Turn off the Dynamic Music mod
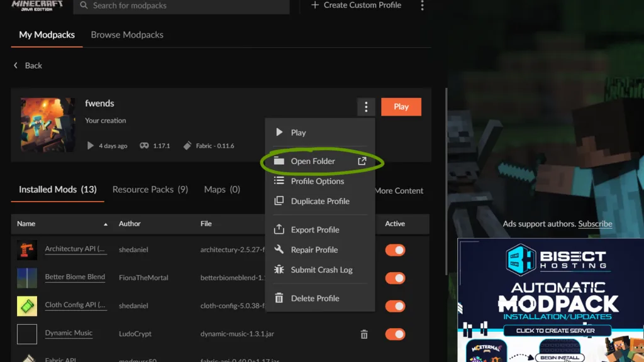 (395, 334)
